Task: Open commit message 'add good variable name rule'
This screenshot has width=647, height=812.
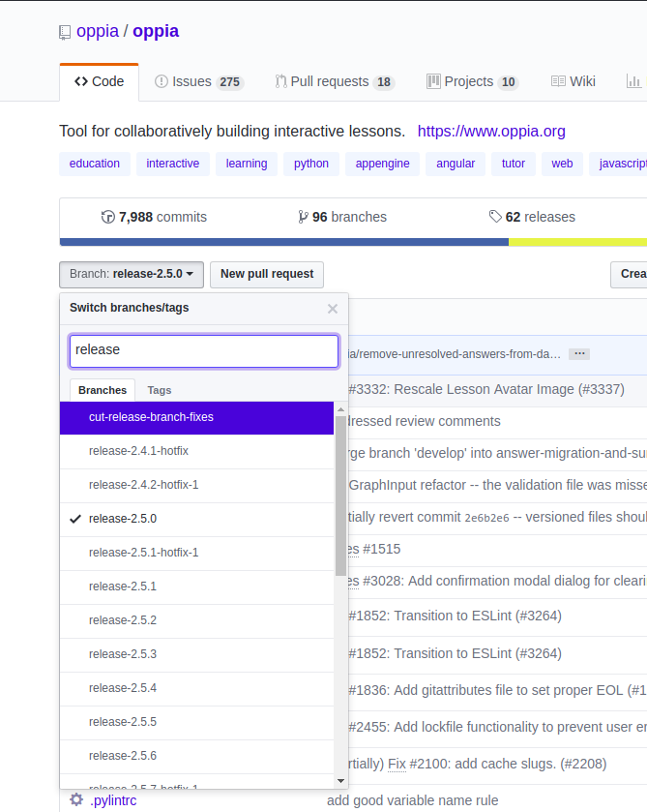Action: [413, 800]
